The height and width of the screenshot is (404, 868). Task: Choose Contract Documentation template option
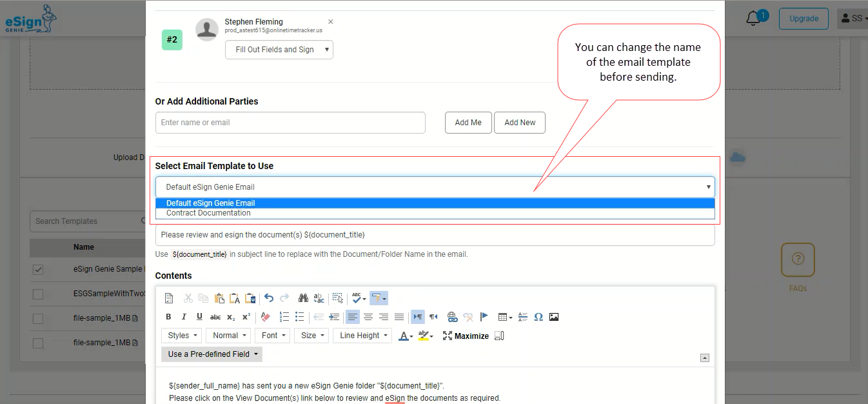click(x=435, y=213)
